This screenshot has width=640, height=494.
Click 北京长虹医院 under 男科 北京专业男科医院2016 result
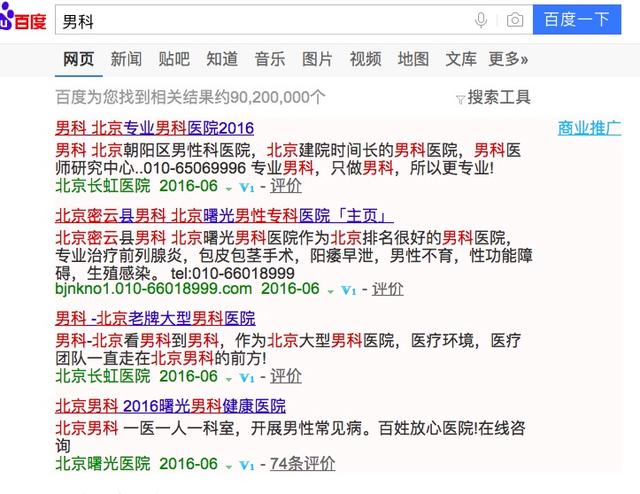(x=103, y=186)
